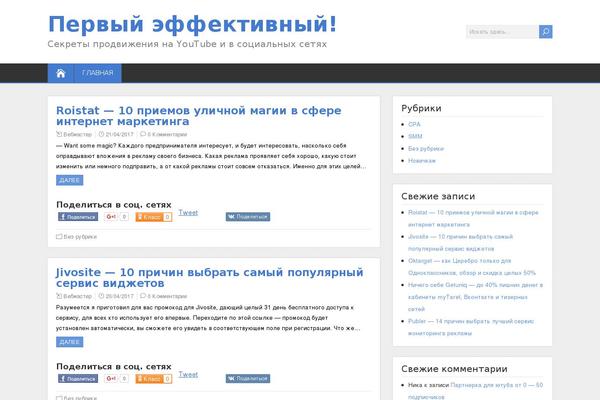Viewport: 600px width, 400px height.
Task: Share Roistat post on Facebook
Action: click(x=78, y=217)
